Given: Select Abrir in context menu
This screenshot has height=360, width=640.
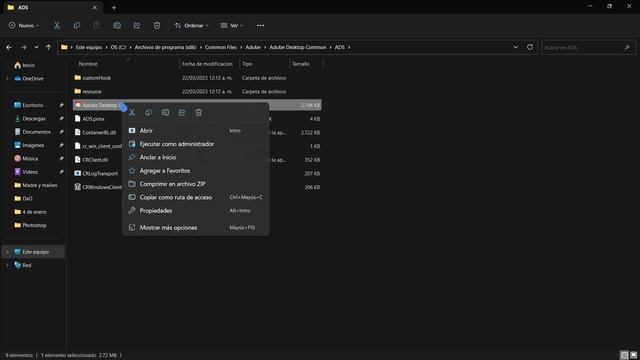Looking at the screenshot, I should 196,131.
